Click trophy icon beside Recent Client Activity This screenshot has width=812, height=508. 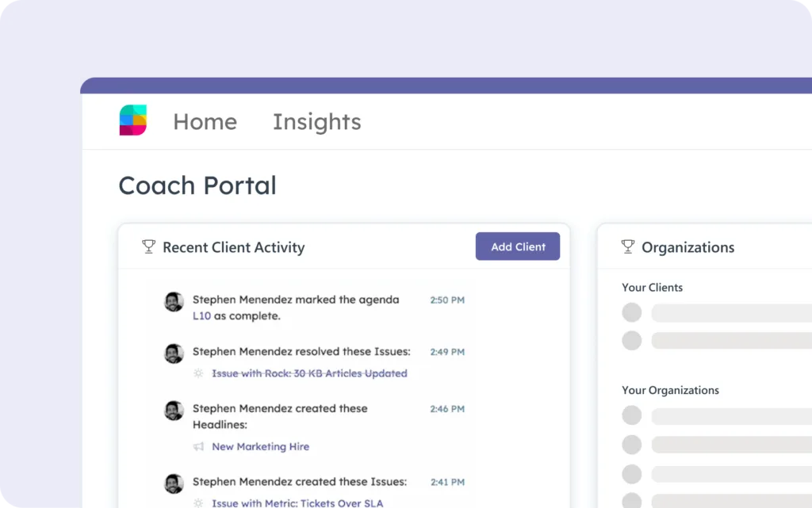point(148,246)
